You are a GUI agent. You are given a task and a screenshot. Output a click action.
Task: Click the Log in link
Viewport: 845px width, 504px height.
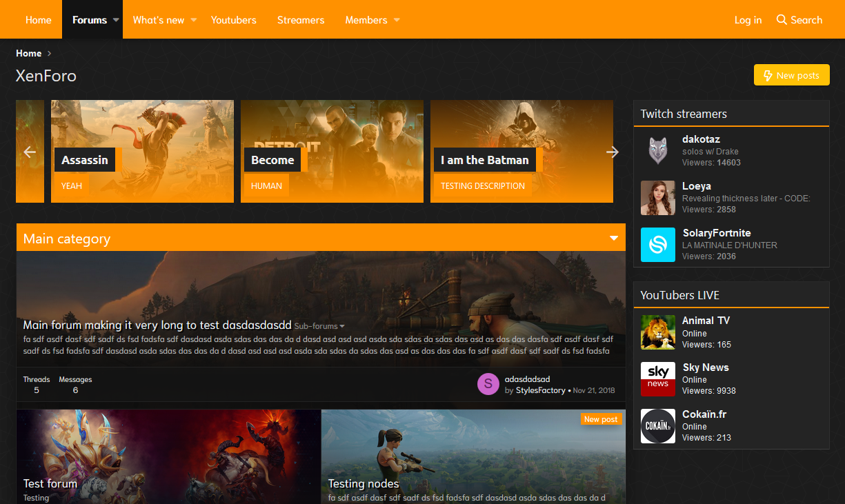748,20
